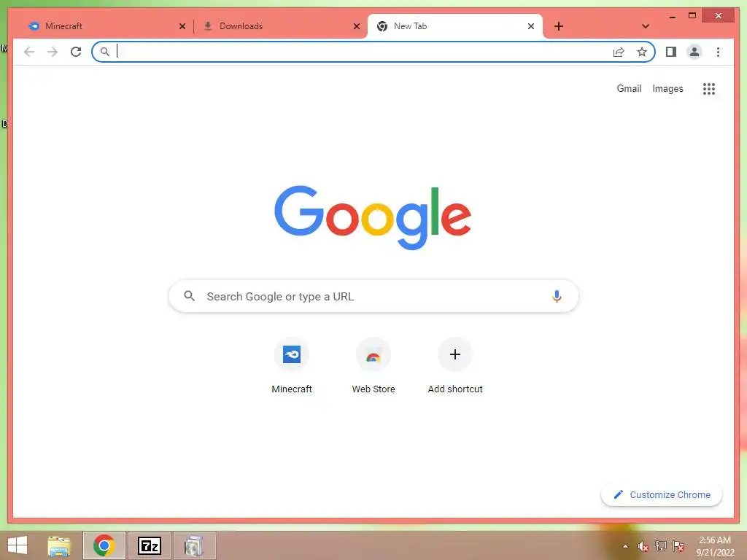Open File Explorer from the taskbar
Image resolution: width=747 pixels, height=560 pixels.
click(59, 545)
